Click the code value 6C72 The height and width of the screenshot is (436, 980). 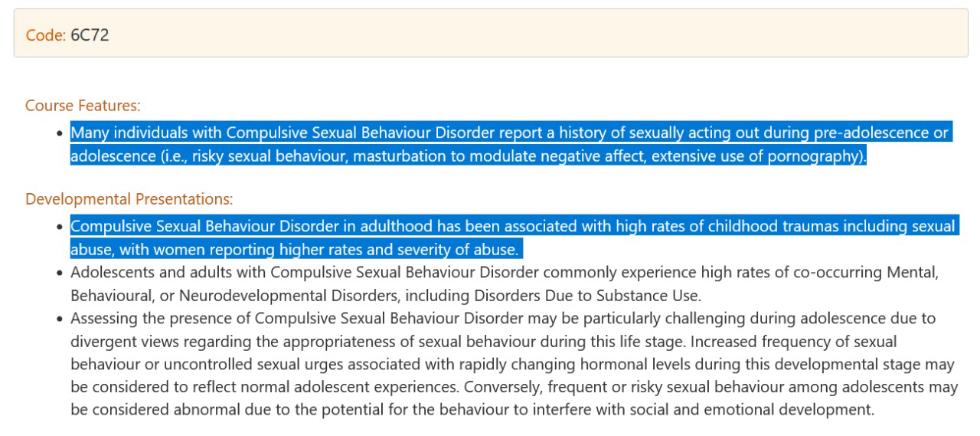pos(90,35)
